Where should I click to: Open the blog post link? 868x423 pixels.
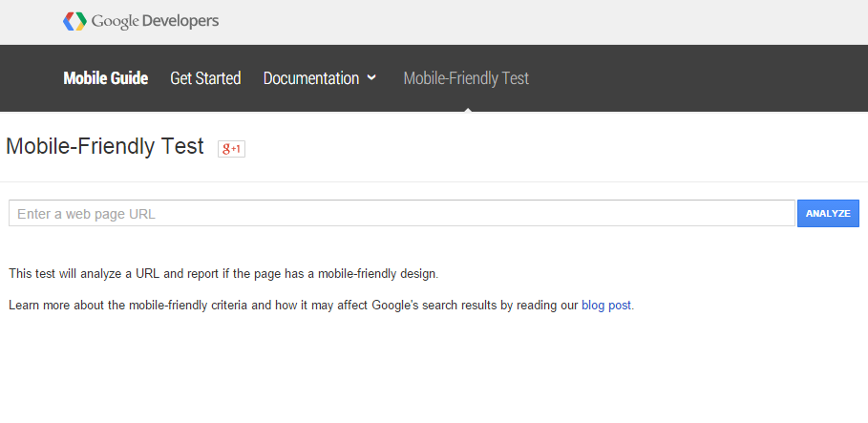(606, 305)
